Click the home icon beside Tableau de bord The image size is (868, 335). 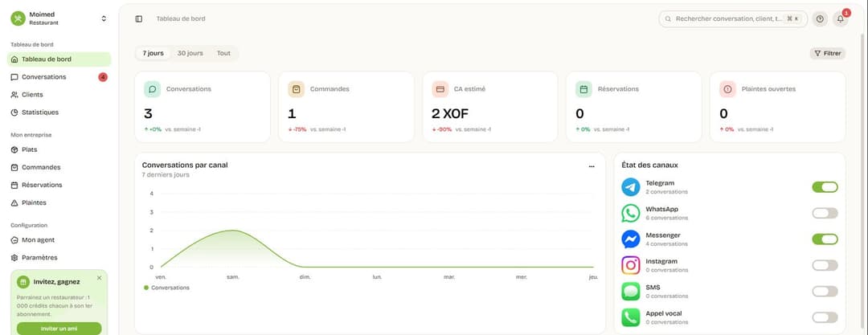pos(14,59)
